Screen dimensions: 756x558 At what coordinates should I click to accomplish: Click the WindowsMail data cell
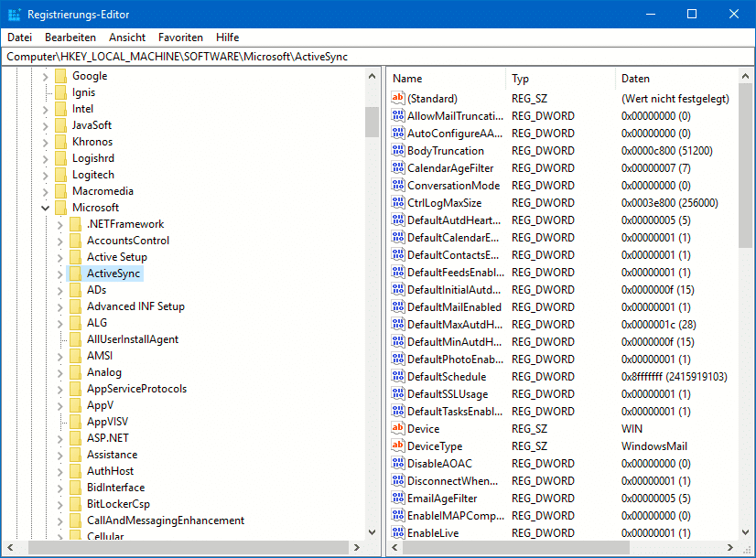(x=654, y=446)
